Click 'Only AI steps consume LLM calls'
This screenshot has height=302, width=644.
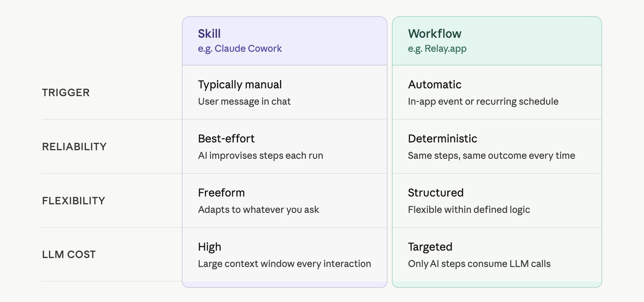479,264
